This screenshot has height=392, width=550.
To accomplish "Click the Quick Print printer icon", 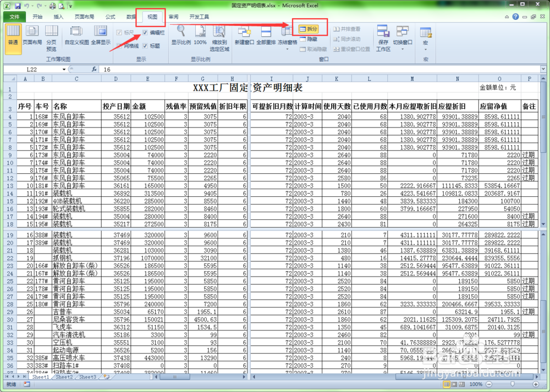I will pyautogui.click(x=52, y=6).
